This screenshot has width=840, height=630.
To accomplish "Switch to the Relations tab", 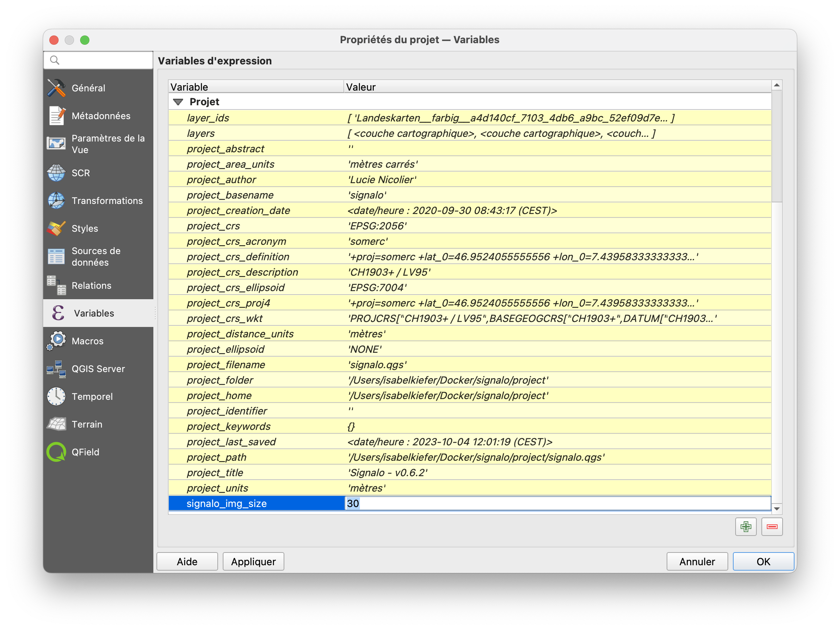I will (x=91, y=286).
